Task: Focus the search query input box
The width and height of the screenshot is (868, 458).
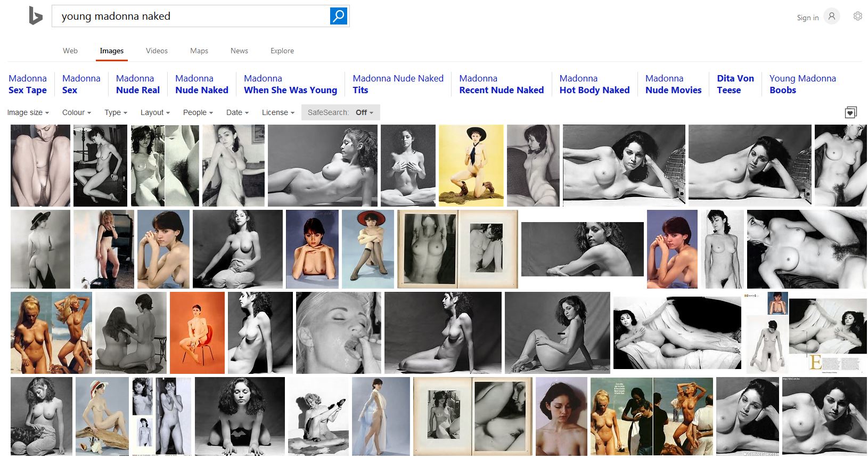Action: [192, 16]
